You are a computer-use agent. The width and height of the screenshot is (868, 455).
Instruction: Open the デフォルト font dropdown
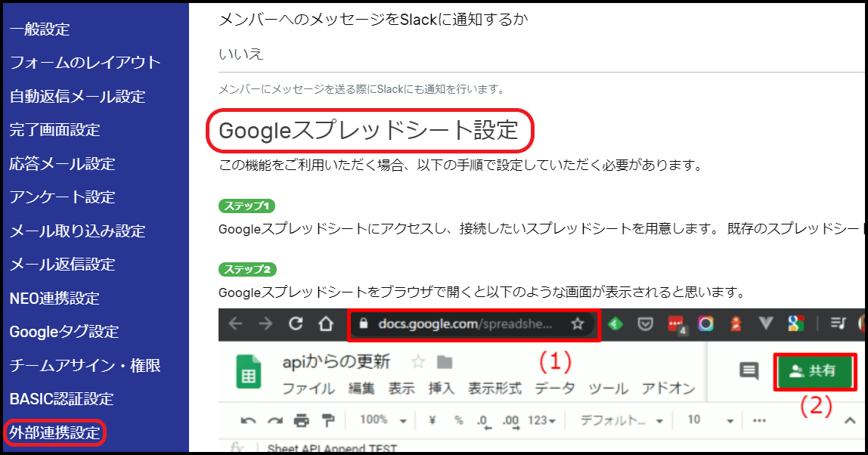621,421
